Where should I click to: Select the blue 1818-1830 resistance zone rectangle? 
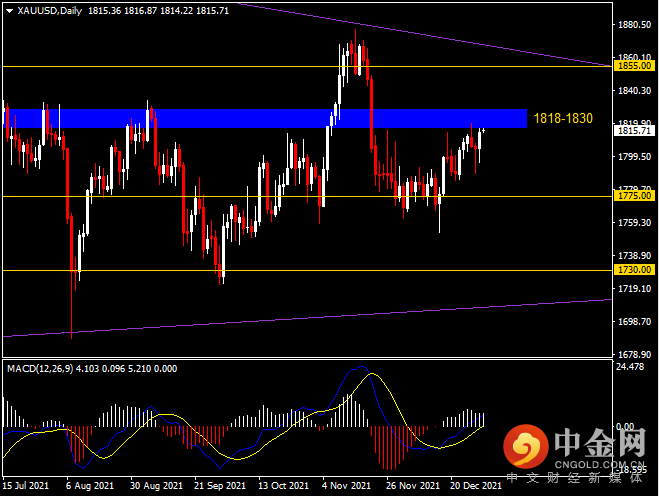(265, 118)
